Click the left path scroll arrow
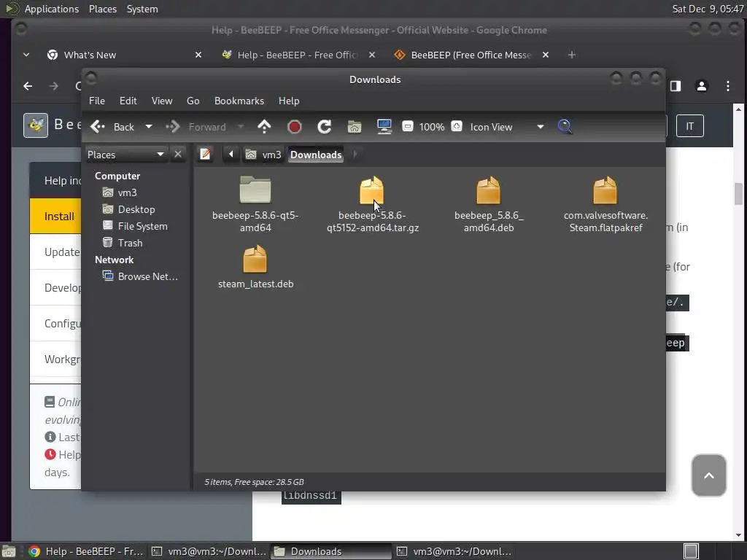 point(231,155)
